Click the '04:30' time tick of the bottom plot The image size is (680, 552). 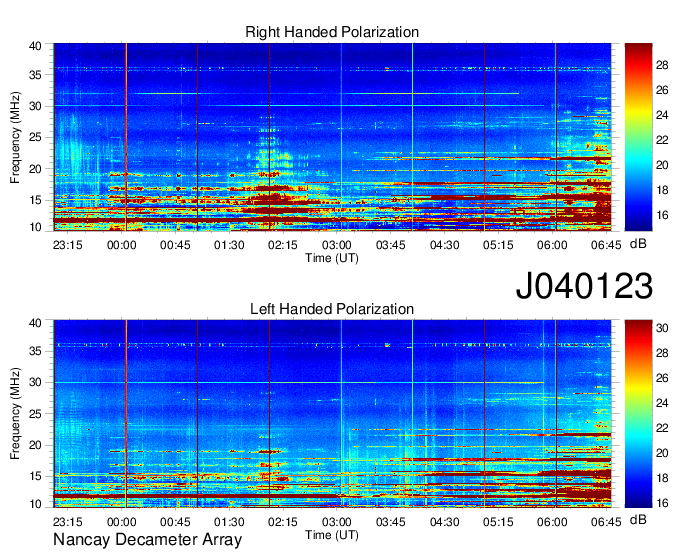pyautogui.click(x=445, y=522)
